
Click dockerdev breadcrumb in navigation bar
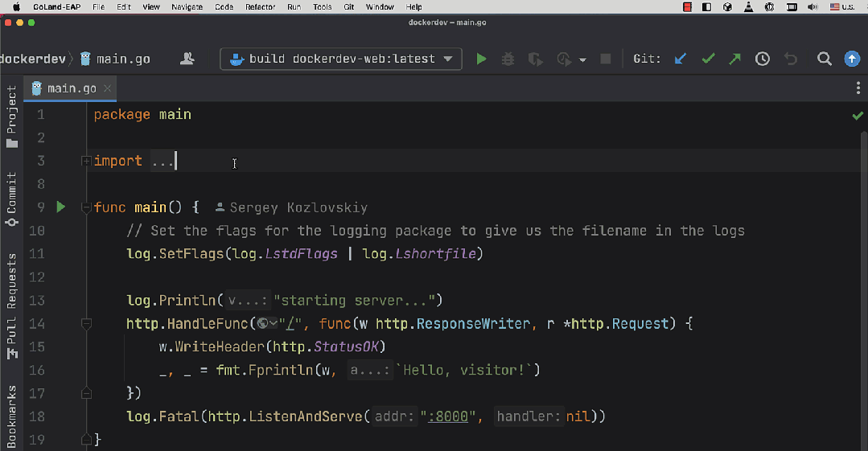[x=33, y=59]
